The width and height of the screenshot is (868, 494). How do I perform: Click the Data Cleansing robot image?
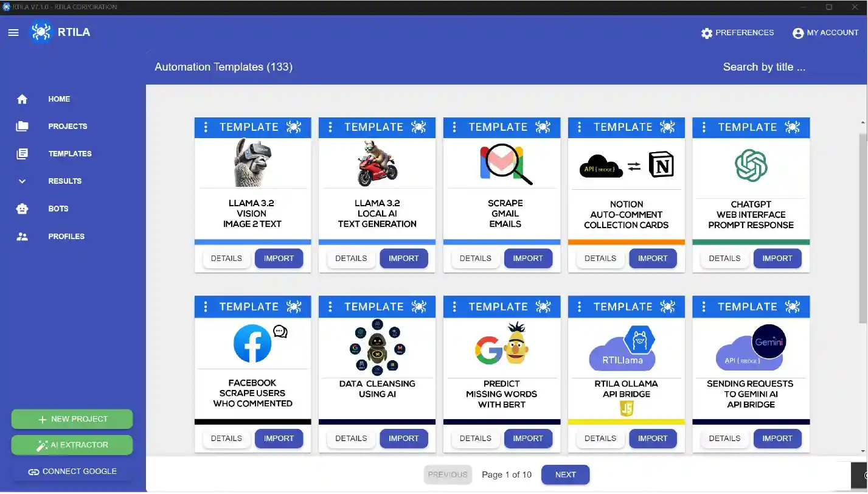pos(377,346)
